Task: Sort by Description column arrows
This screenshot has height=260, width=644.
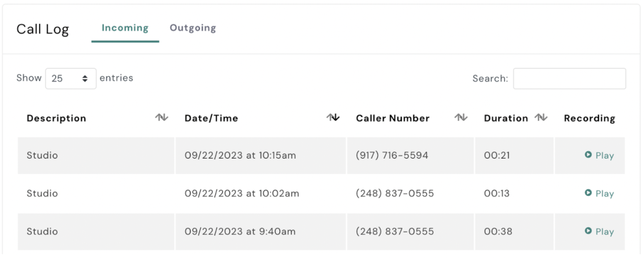Action: coord(162,118)
